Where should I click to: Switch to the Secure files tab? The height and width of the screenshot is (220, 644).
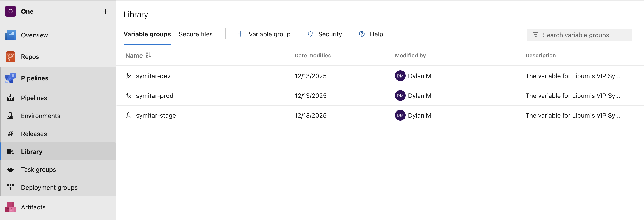[x=196, y=34]
